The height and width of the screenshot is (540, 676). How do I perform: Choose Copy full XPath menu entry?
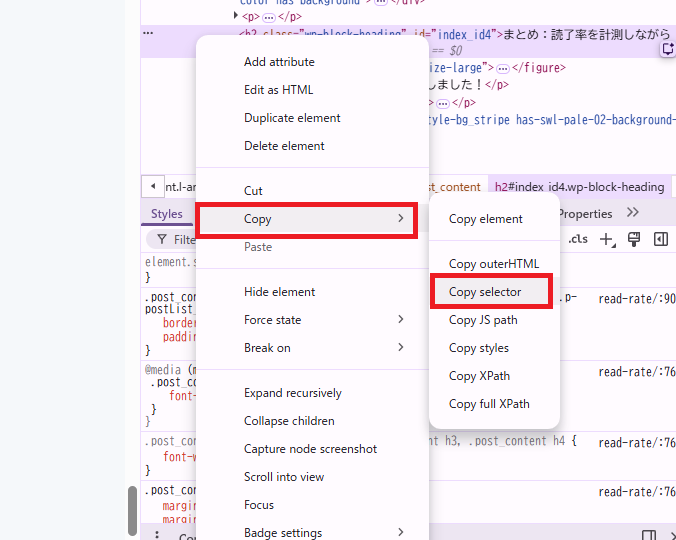489,404
